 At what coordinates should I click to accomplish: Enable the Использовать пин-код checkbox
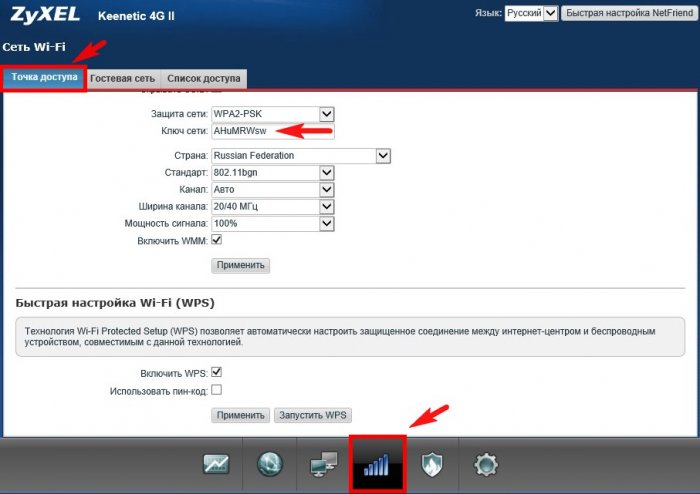click(217, 390)
